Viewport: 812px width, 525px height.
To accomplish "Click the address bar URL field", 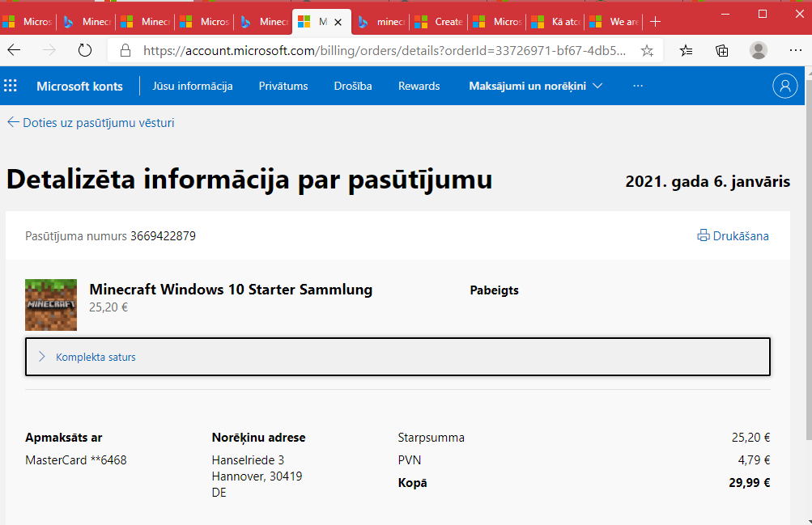I will pyautogui.click(x=385, y=51).
